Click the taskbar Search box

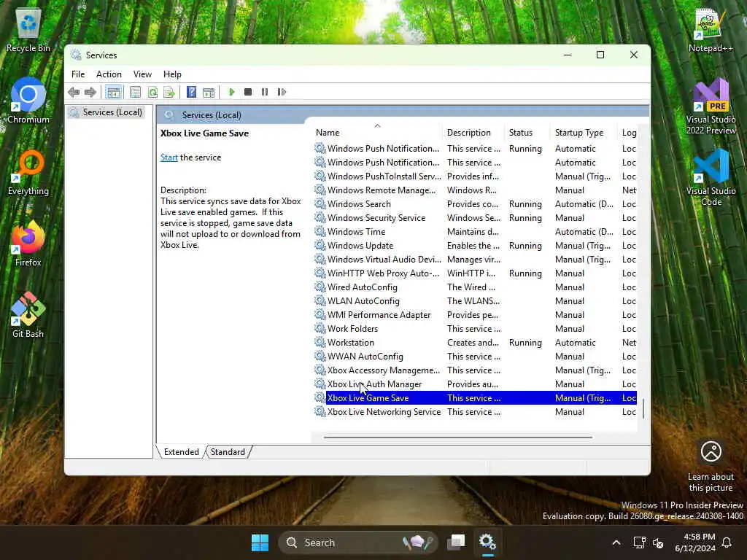pos(357,542)
